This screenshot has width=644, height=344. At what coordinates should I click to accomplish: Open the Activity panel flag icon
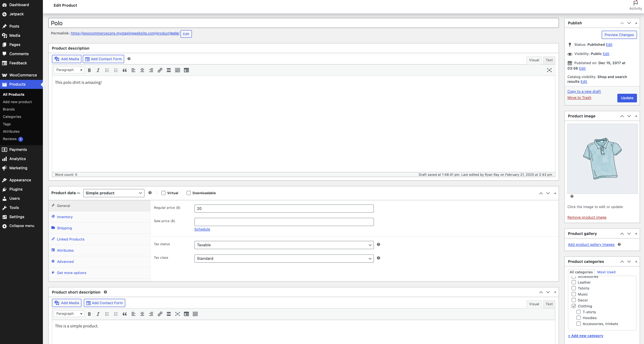pos(635,3)
